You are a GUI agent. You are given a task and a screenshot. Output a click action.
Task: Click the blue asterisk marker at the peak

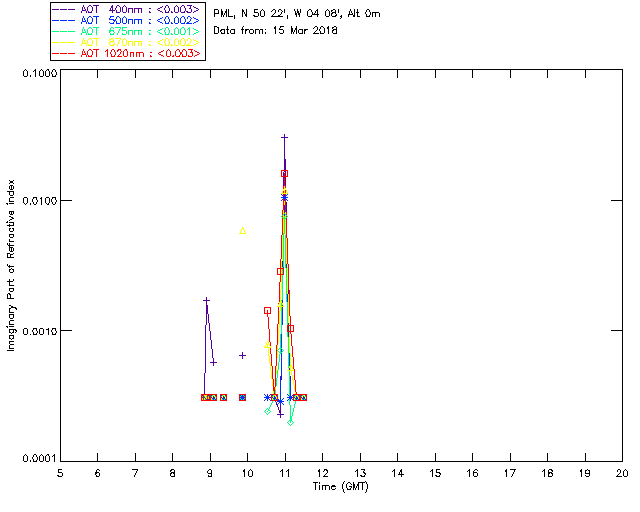coord(284,198)
